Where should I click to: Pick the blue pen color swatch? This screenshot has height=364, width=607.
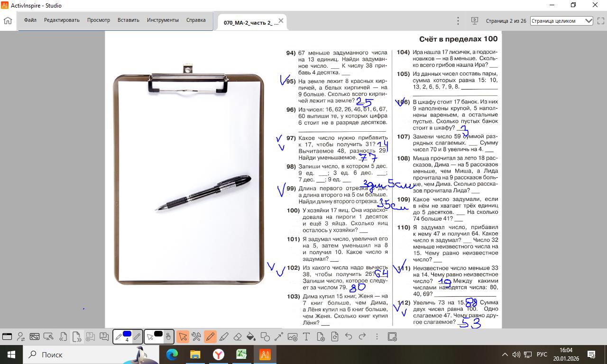pyautogui.click(x=127, y=334)
